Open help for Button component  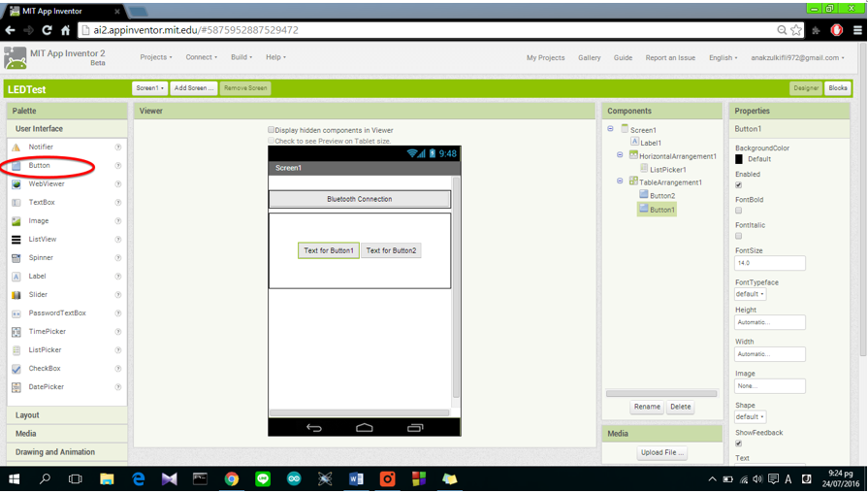coord(118,166)
